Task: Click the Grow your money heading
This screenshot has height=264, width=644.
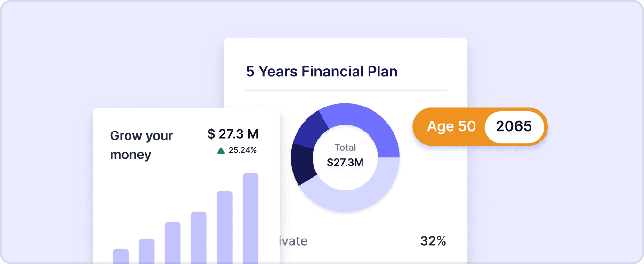Action: 141,145
